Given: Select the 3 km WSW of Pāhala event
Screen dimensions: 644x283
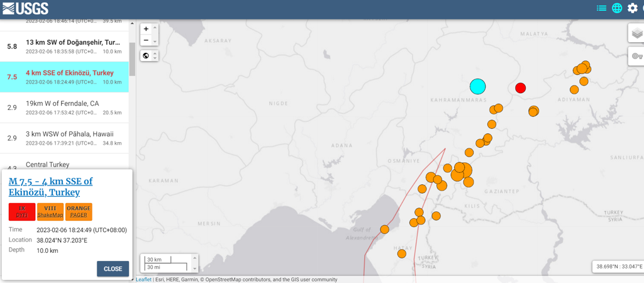Looking at the screenshot, I should (65, 138).
